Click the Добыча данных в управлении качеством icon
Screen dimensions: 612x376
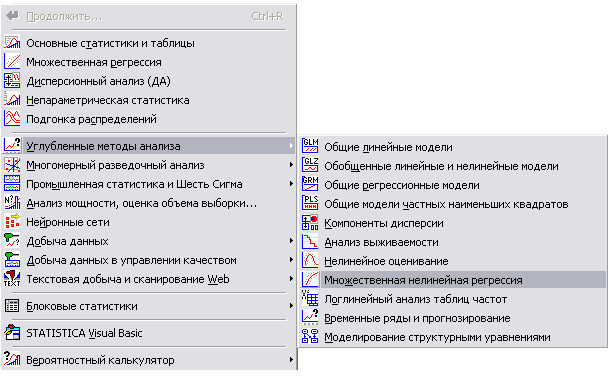tap(12, 260)
